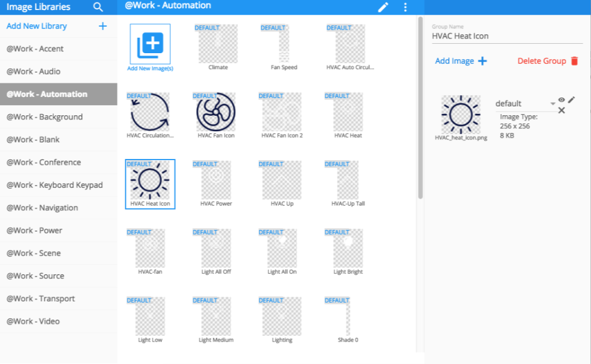Click the Add Image button text
This screenshot has width=591, height=364.
click(x=454, y=61)
